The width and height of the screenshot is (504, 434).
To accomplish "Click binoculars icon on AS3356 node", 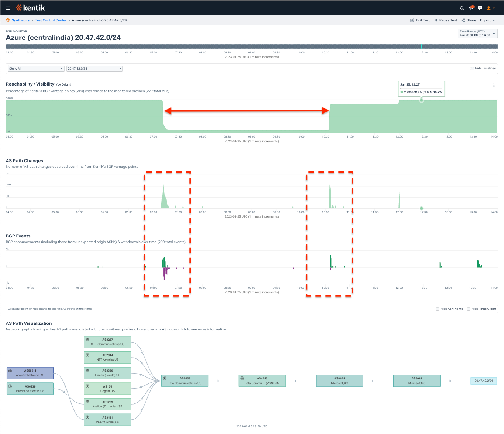I will [x=87, y=370].
